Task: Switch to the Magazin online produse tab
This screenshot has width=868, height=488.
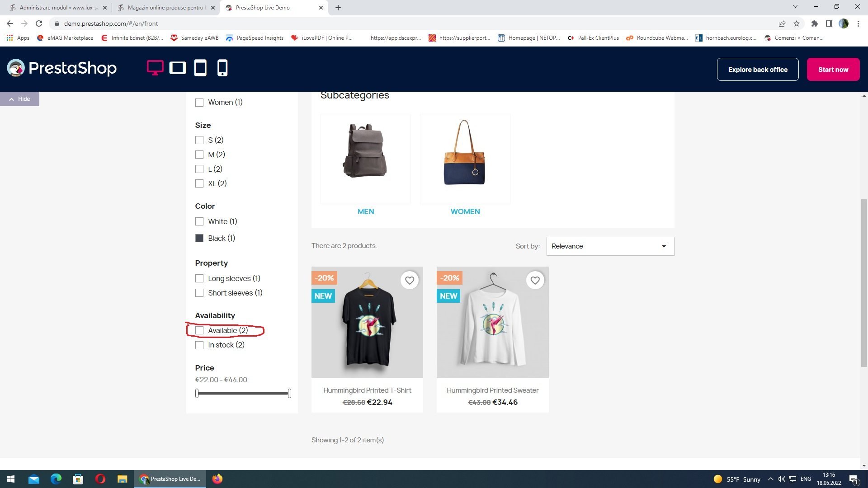Action: coord(165,8)
